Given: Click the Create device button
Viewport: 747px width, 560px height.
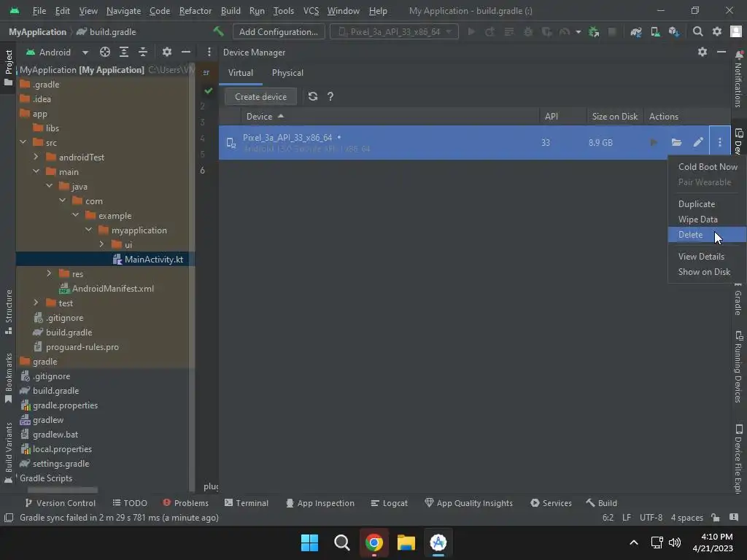Looking at the screenshot, I should 260,97.
